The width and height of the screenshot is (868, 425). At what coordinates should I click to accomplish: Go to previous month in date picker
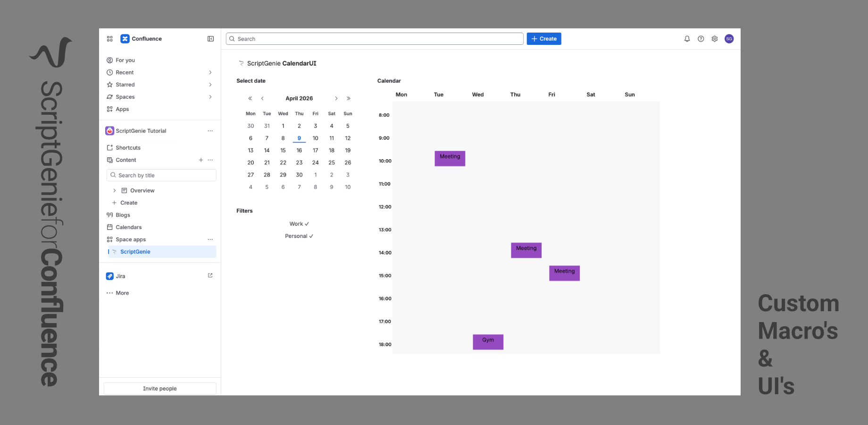[262, 98]
